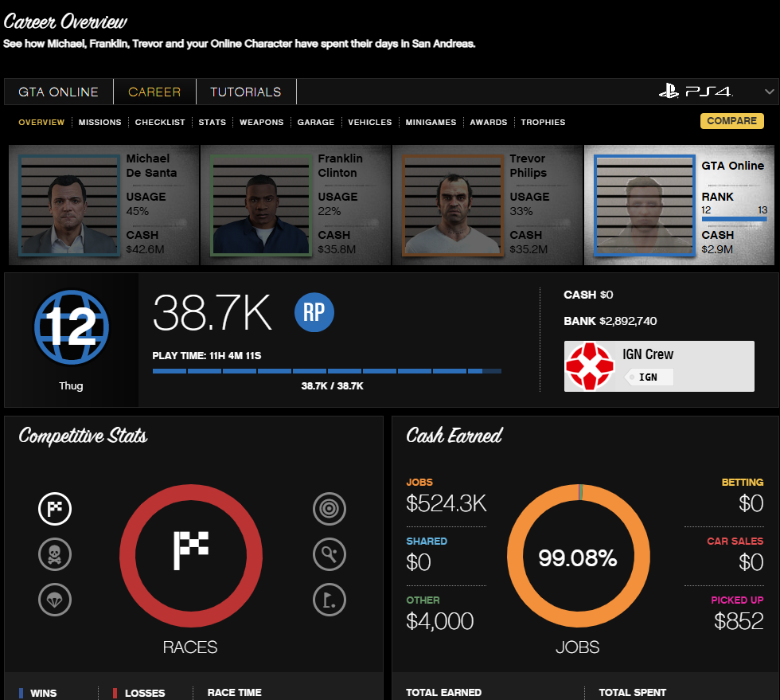780x700 pixels.
Task: Click the CASH $0 text
Action: [588, 295]
